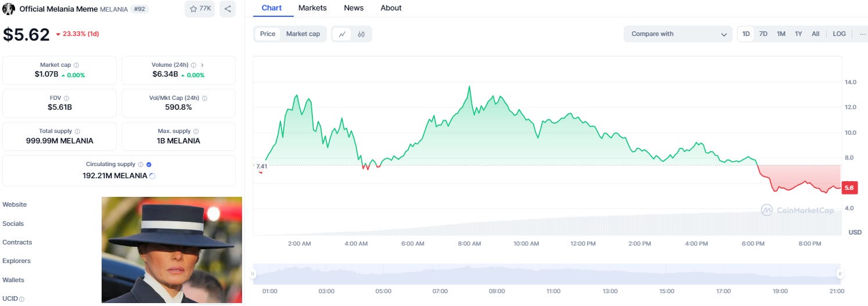
Task: Open the Website link
Action: [x=15, y=204]
